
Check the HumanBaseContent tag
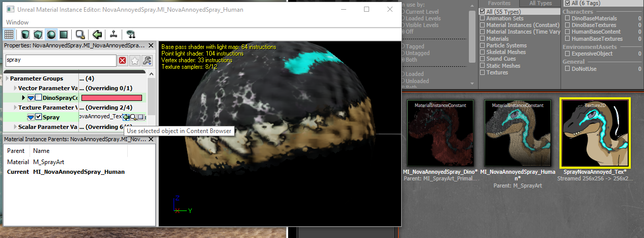point(567,32)
